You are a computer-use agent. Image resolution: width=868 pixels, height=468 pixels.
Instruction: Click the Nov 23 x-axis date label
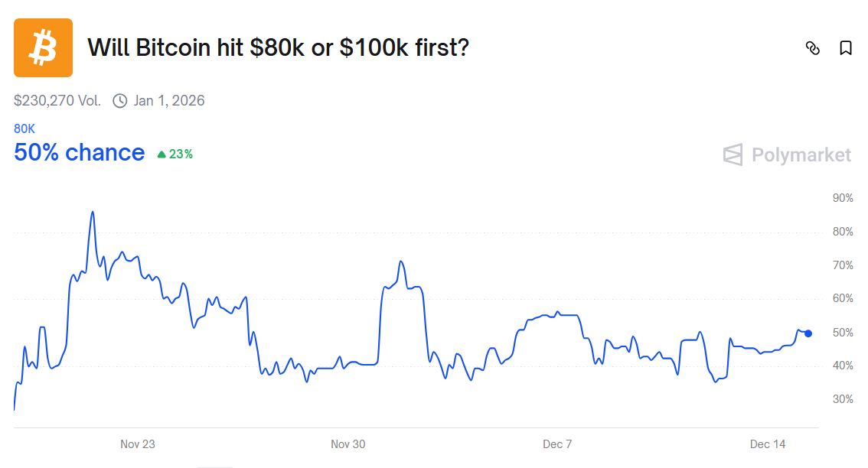[x=138, y=444]
